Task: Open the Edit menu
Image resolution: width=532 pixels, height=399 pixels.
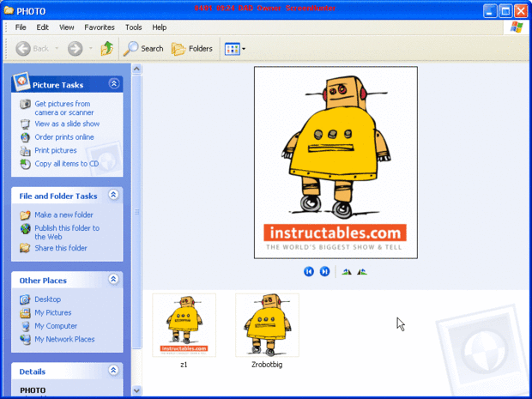Action: tap(42, 27)
